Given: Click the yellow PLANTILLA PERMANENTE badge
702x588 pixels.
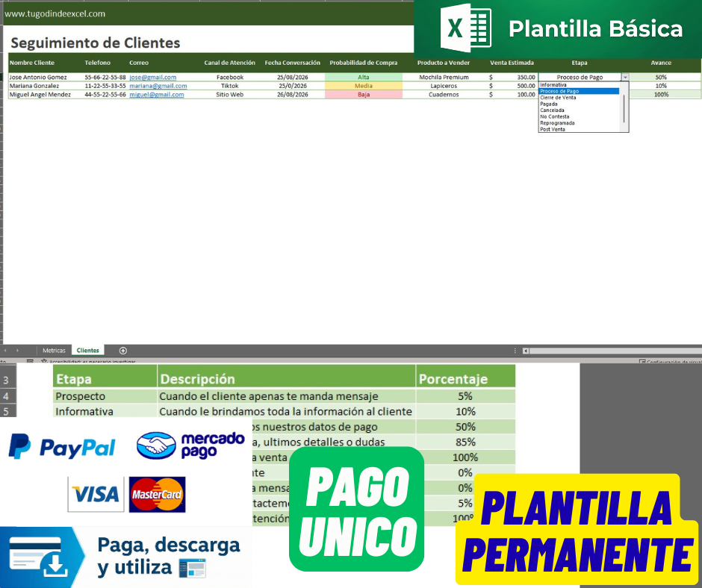Looking at the screenshot, I should coord(577,531).
